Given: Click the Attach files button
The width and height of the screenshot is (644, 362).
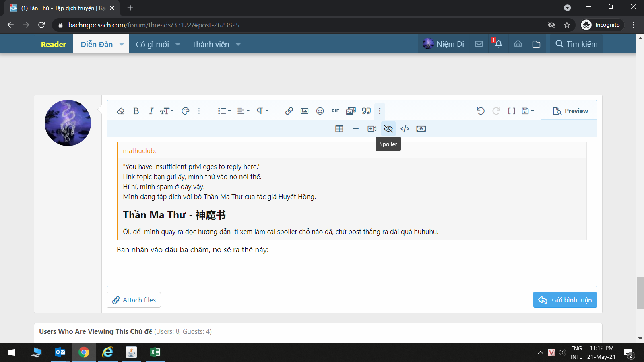Looking at the screenshot, I should (x=134, y=300).
